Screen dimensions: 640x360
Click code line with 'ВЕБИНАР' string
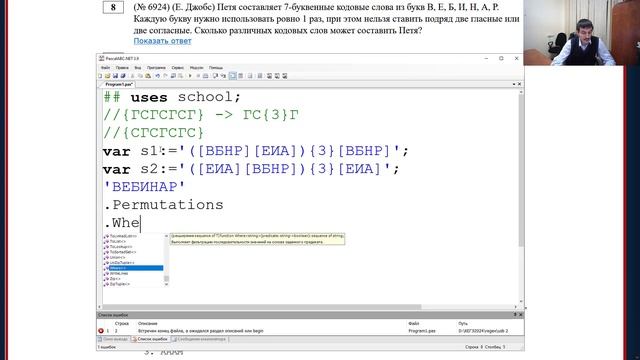[144, 187]
